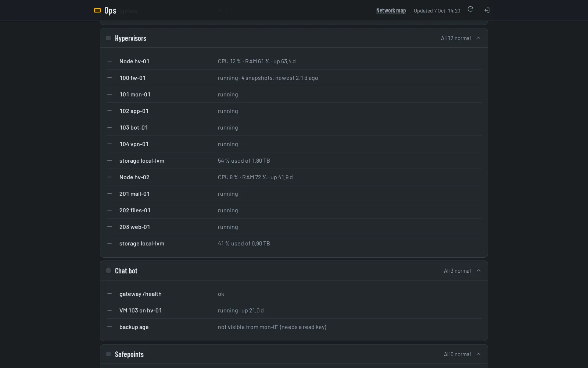This screenshot has width=588, height=368.
Task: Click the dash icon beside gateway /health
Action: [x=109, y=294]
